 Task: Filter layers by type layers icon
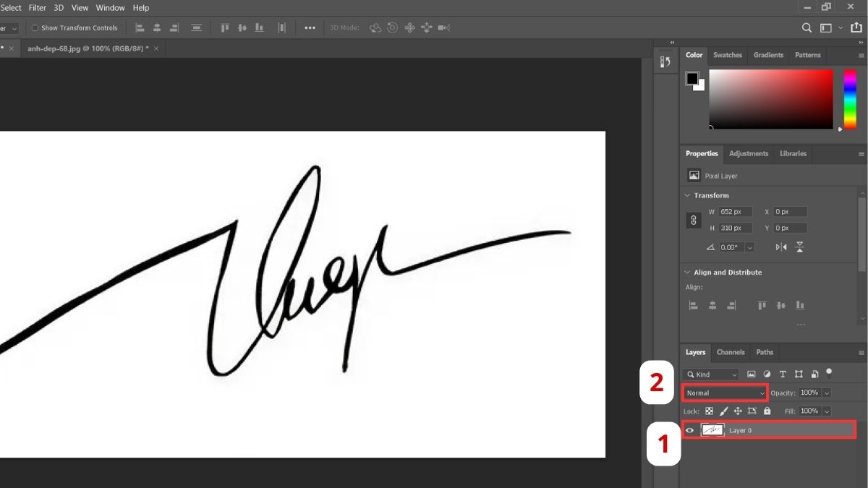tap(783, 374)
